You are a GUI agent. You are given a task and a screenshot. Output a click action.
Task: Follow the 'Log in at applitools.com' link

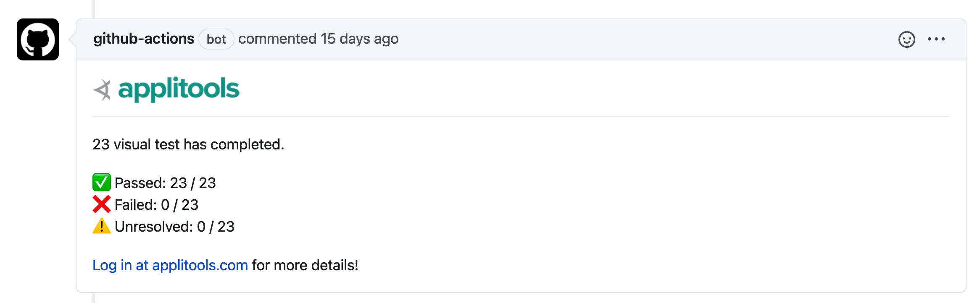(170, 265)
